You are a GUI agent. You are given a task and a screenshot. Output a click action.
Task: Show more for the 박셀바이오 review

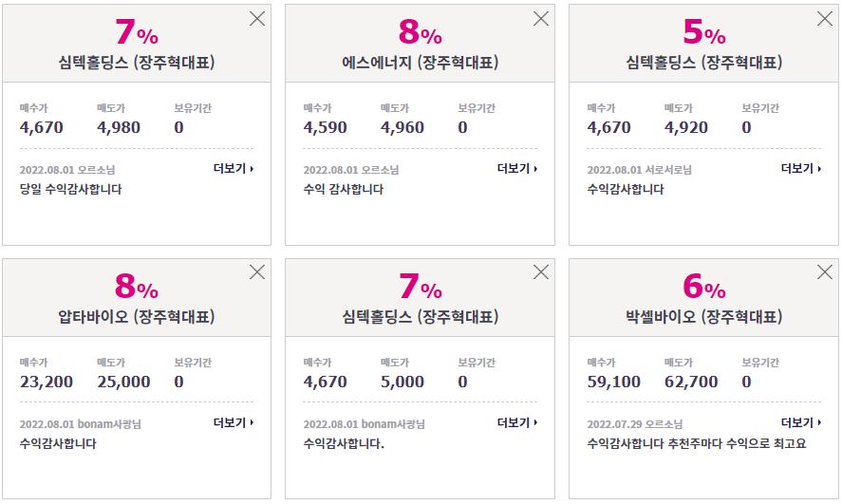coord(800,423)
